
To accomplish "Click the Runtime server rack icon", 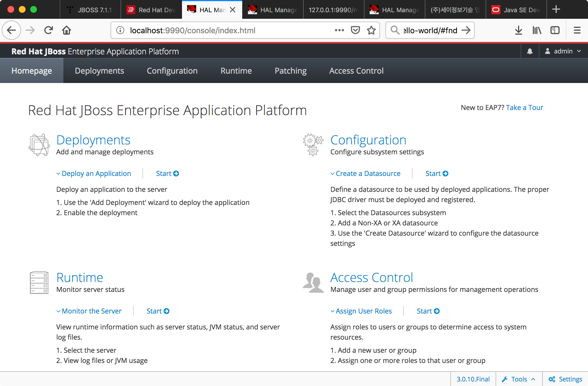I will [39, 282].
